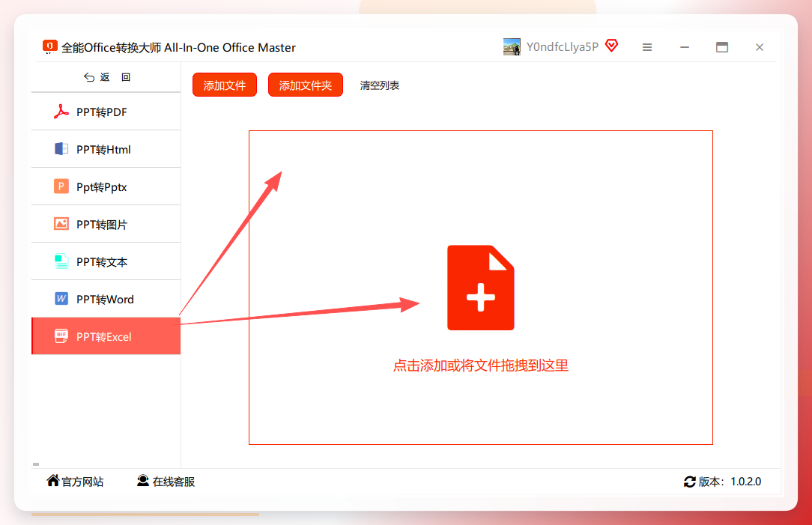Click the blue W Word icon

point(61,299)
